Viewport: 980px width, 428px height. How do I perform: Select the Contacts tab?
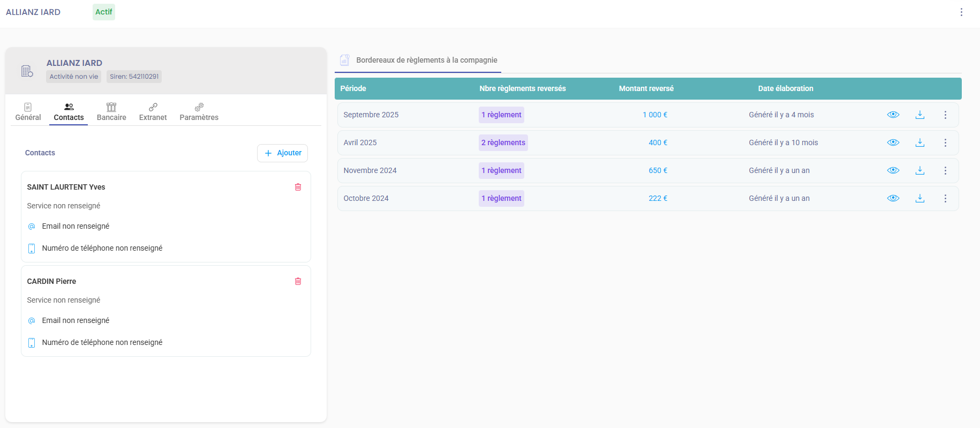tap(69, 112)
